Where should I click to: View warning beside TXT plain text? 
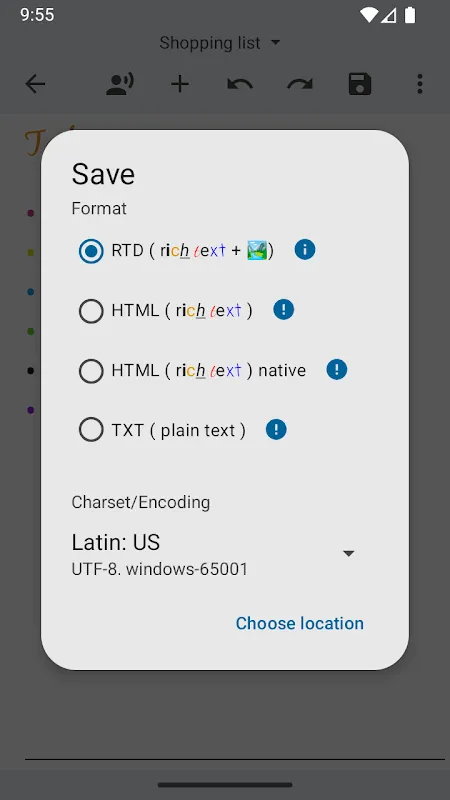(x=276, y=430)
